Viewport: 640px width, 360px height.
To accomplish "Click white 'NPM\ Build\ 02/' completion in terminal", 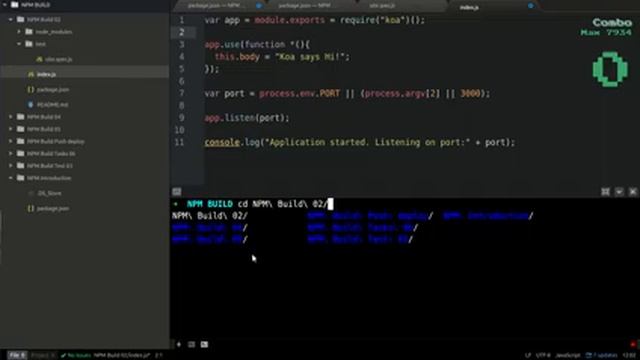I will coord(210,216).
